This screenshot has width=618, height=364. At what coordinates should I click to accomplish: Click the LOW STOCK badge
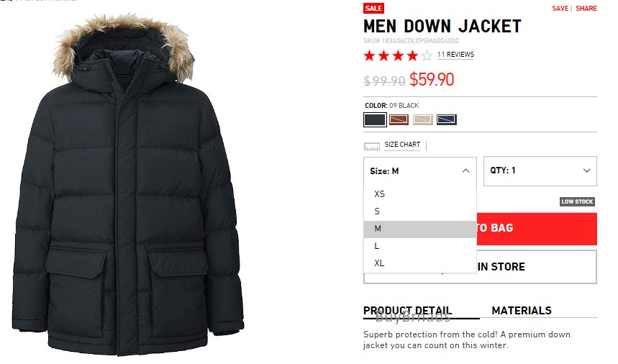point(577,201)
